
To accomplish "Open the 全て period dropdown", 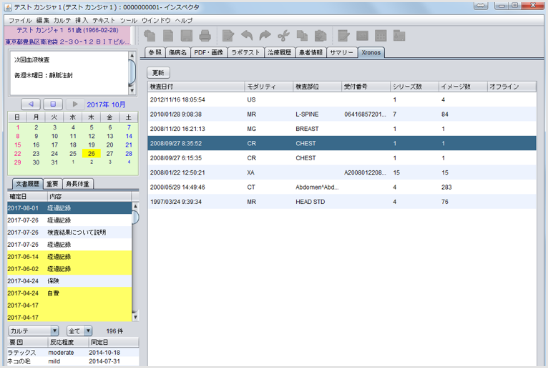I will [80, 331].
